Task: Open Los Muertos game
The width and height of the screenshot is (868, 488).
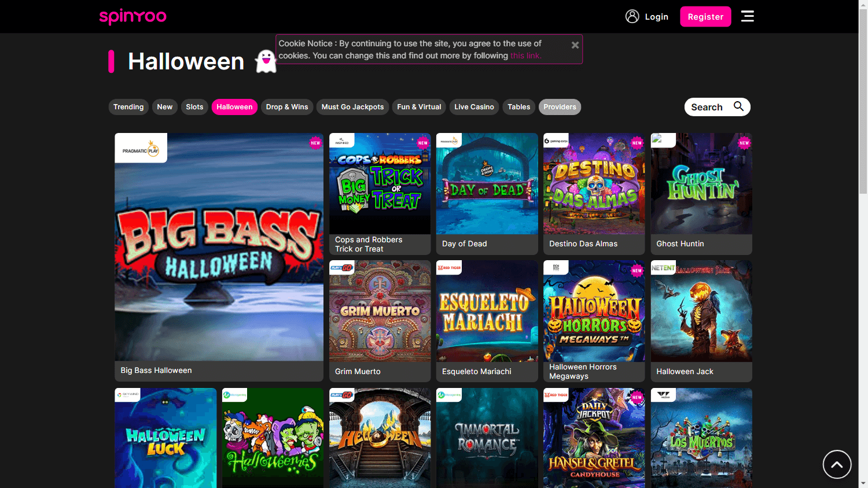Action: click(x=701, y=438)
